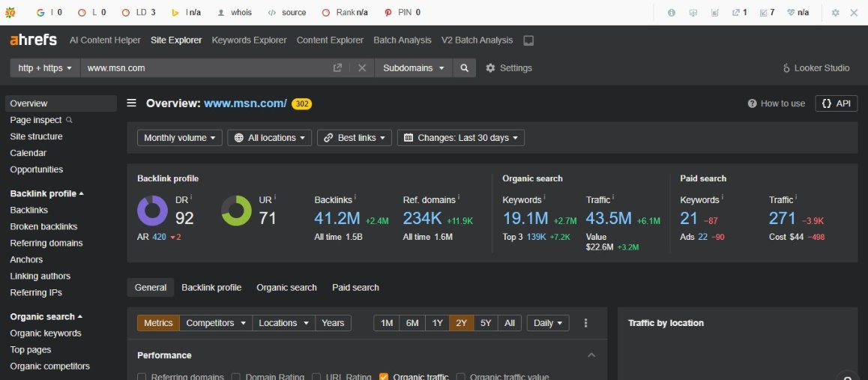Select the 5Y time range

coord(486,323)
